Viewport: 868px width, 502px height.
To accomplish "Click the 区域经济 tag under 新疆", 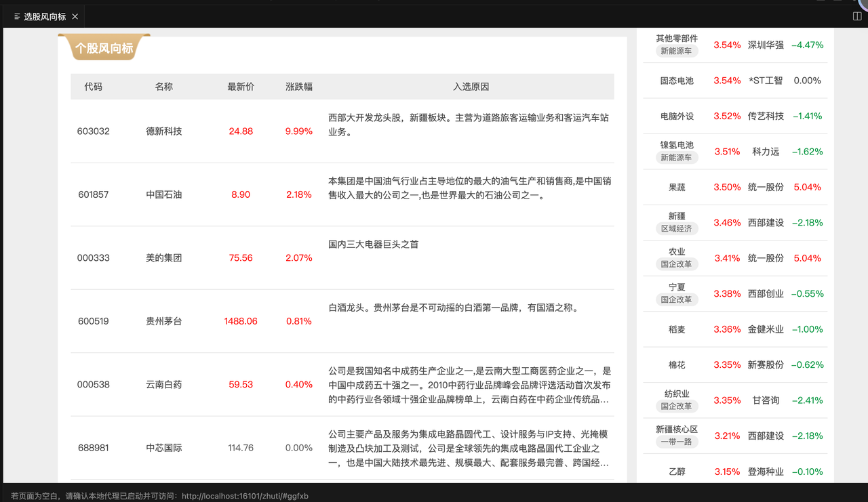I will pyautogui.click(x=677, y=229).
